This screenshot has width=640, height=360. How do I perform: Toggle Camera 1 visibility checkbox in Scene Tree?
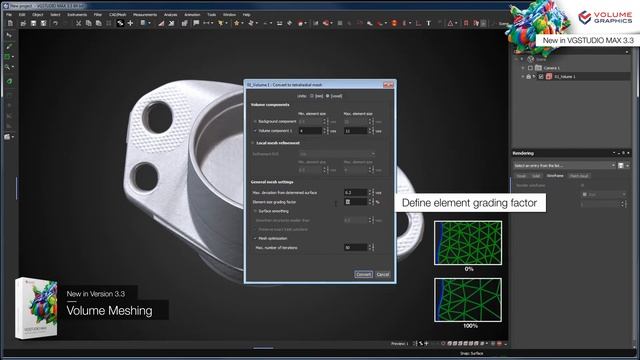tap(530, 68)
